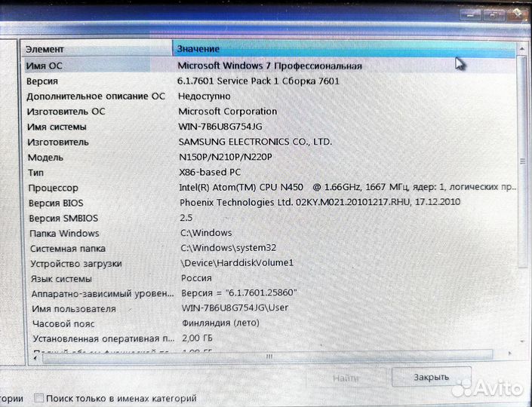532x407 pixels.
Task: Click the 2,00 ГБ memory value
Action: point(198,338)
